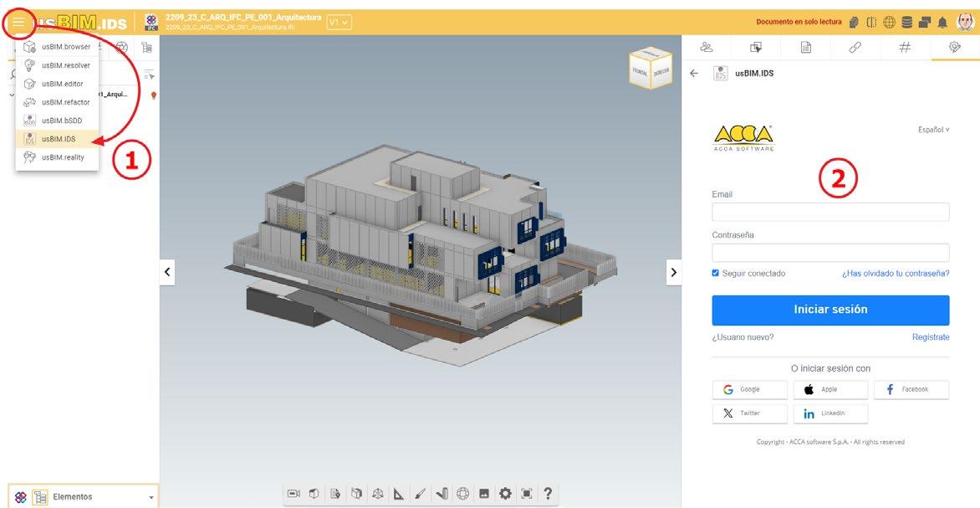This screenshot has width=980, height=508.
Task: Toggle the Seguir conectado checkbox
Action: [716, 274]
